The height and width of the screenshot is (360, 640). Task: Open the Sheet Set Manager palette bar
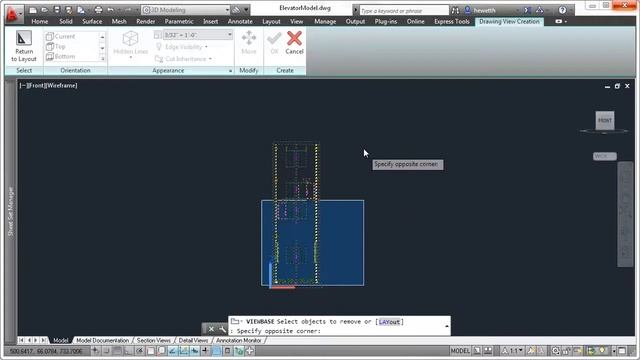[x=11, y=211]
